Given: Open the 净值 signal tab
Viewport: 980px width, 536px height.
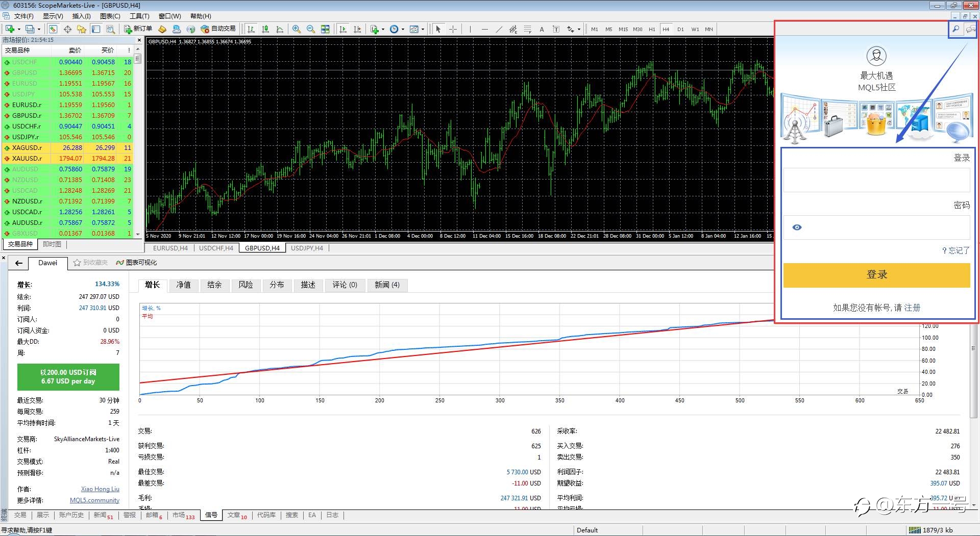Looking at the screenshot, I should click(x=183, y=285).
